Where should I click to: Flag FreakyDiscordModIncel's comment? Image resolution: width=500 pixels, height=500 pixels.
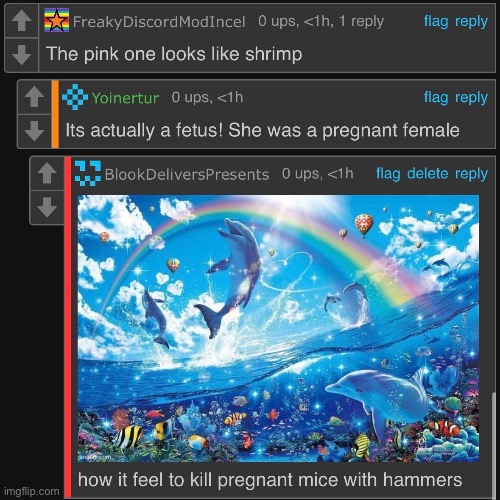pyautogui.click(x=436, y=21)
